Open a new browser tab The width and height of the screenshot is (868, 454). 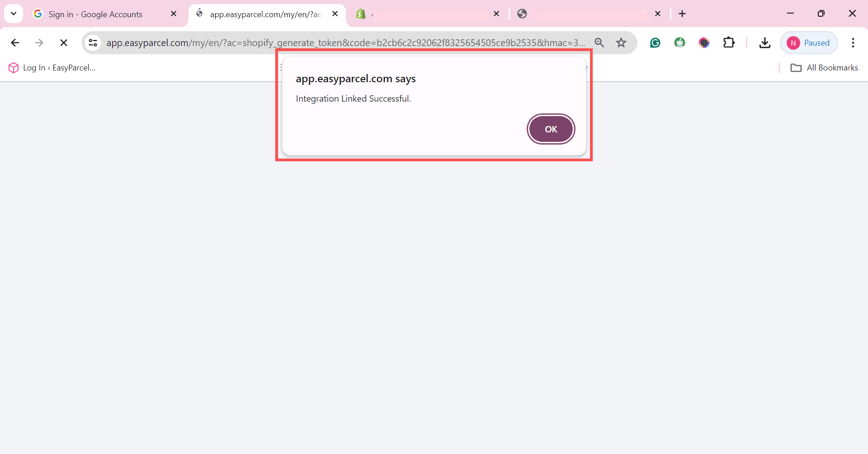tap(682, 14)
